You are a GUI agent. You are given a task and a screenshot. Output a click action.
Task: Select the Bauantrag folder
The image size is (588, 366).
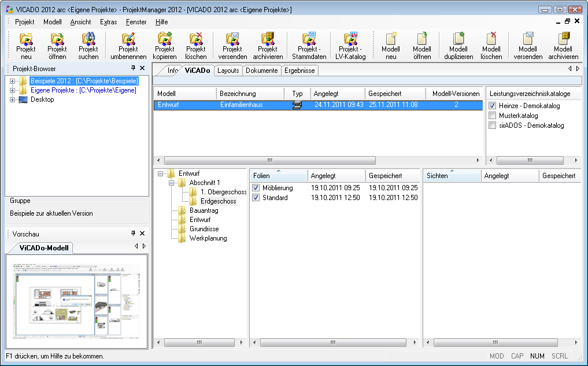[x=204, y=210]
